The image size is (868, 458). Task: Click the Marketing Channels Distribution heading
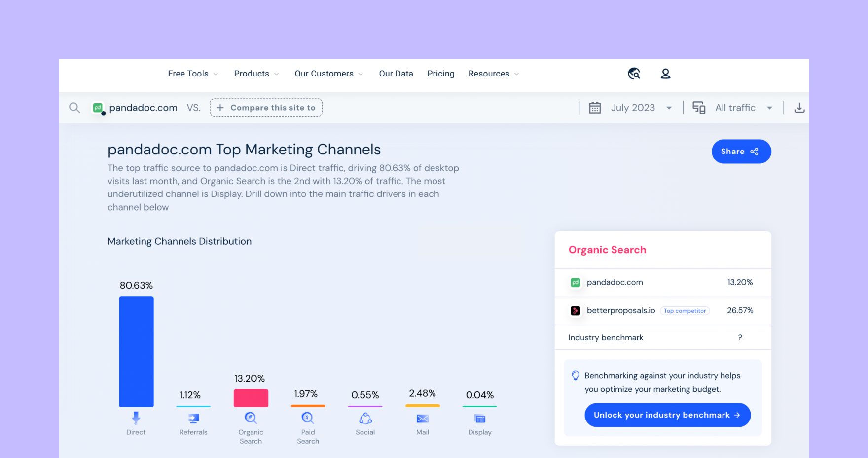pyautogui.click(x=180, y=241)
